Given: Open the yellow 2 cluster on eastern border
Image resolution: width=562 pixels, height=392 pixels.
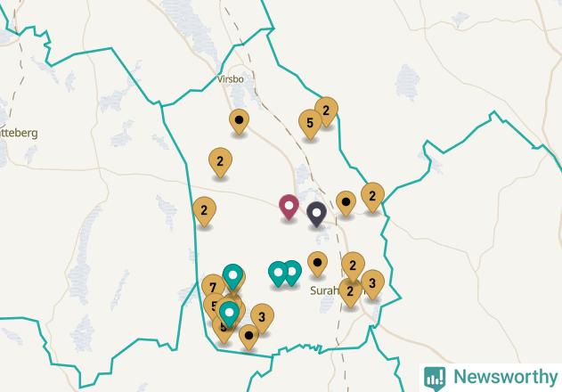Looking at the screenshot, I should pyautogui.click(x=373, y=197).
